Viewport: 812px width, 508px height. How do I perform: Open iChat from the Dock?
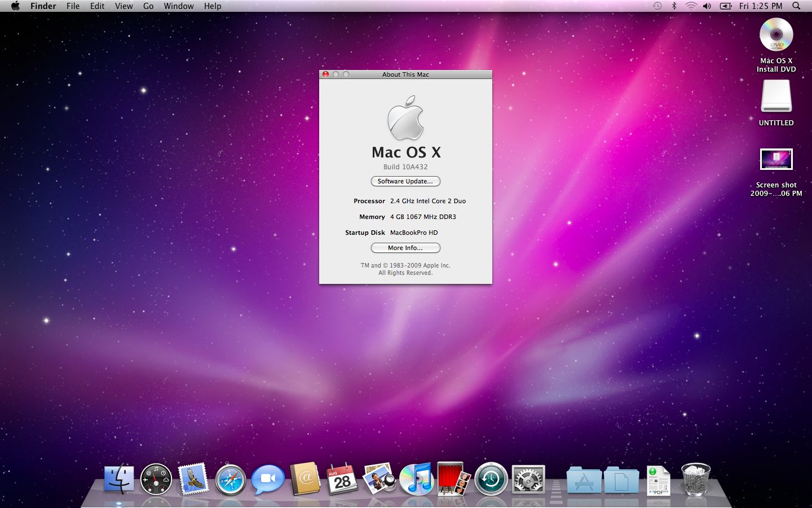(x=268, y=479)
